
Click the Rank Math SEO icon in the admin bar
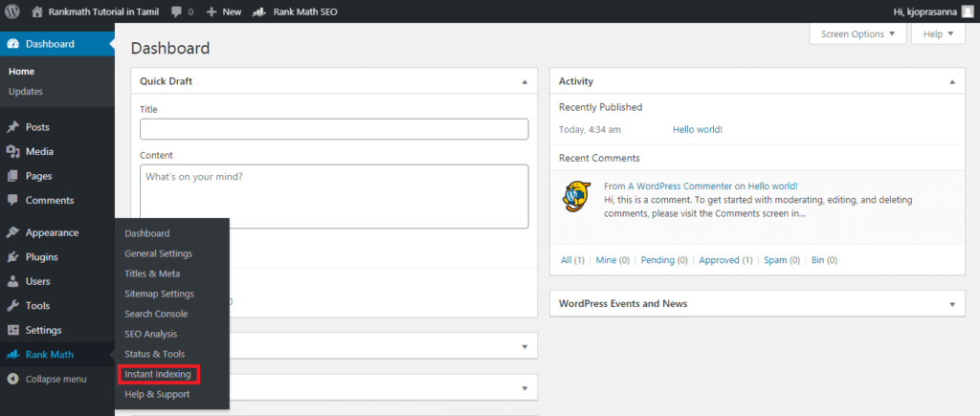tap(259, 11)
